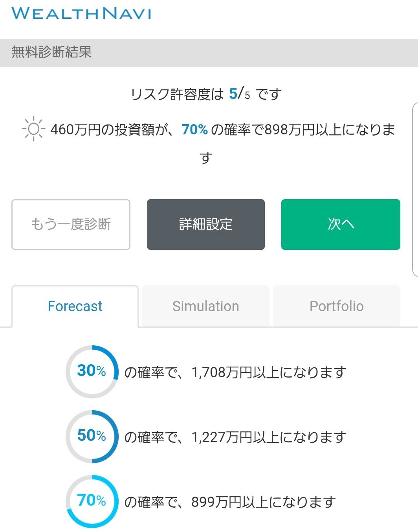
Task: Click the 無料診断結果 header bar
Action: click(209, 53)
